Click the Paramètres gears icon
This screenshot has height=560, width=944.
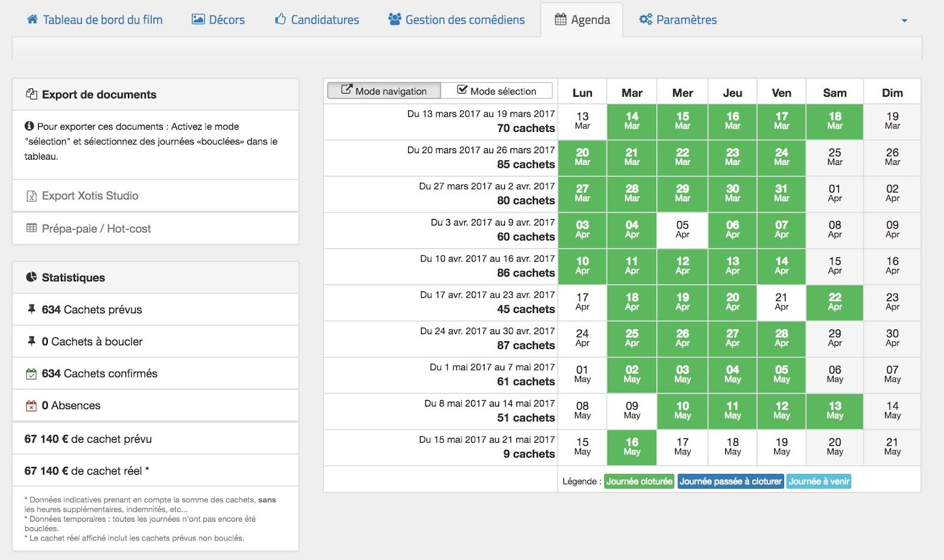pyautogui.click(x=645, y=19)
